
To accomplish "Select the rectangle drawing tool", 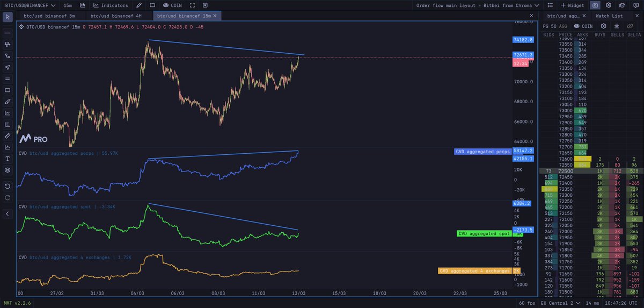I will click(x=8, y=90).
